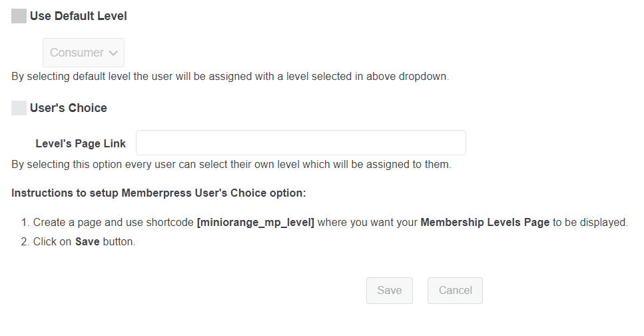Click the chevron arrow beside Consumer
This screenshot has height=336, width=644.
(113, 53)
